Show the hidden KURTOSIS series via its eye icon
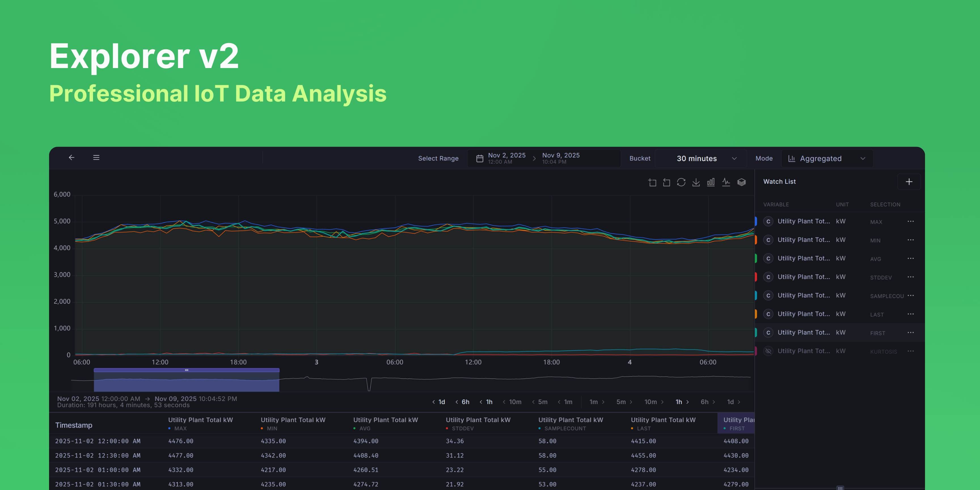Viewport: 980px width, 490px height. tap(768, 351)
